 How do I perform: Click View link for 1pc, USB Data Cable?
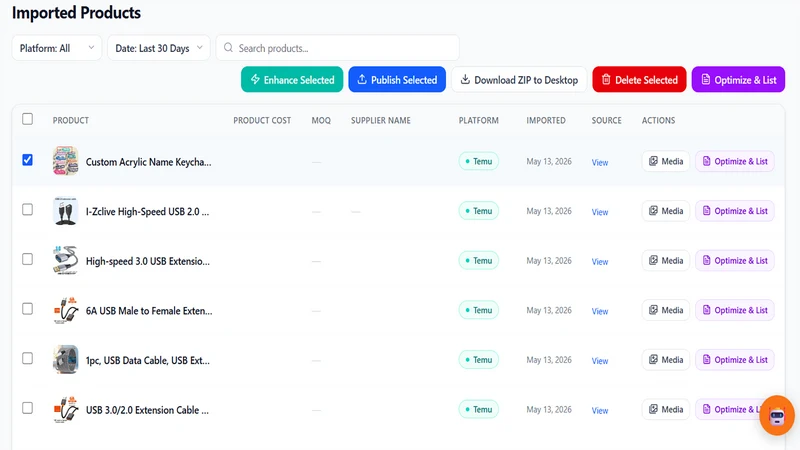(x=600, y=361)
